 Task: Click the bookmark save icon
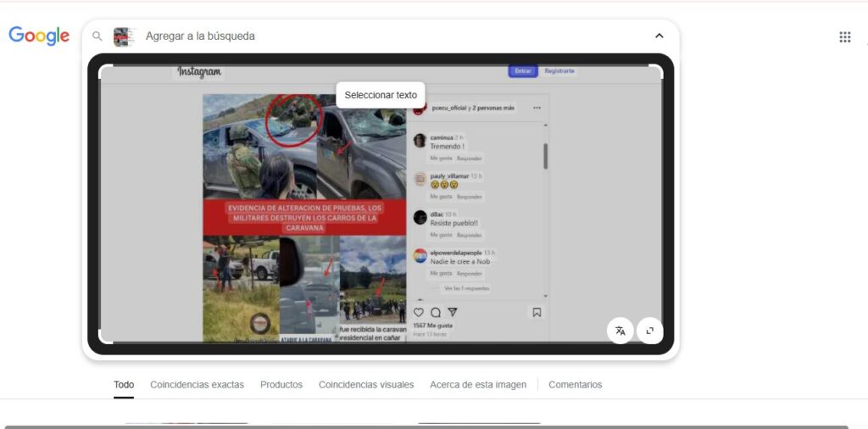pyautogui.click(x=537, y=312)
